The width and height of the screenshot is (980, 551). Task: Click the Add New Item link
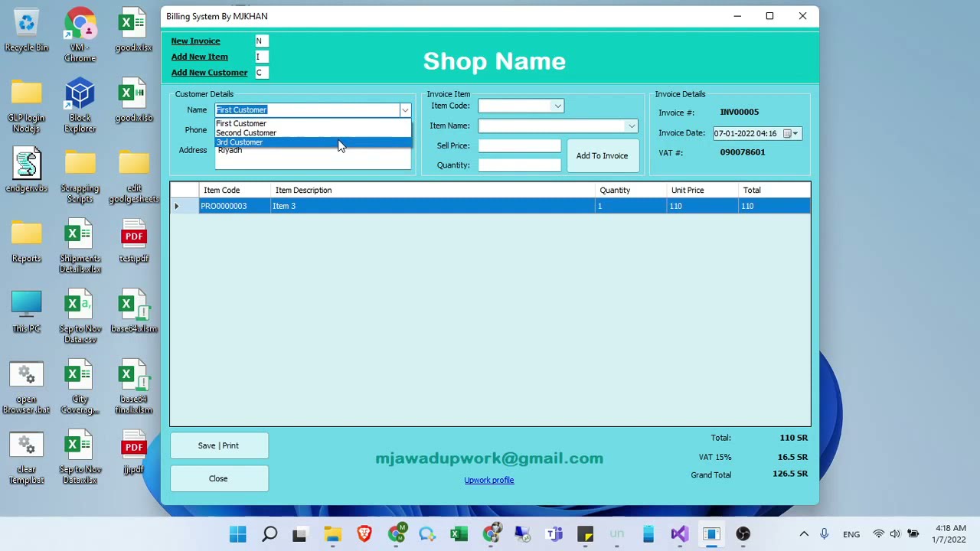[199, 57]
